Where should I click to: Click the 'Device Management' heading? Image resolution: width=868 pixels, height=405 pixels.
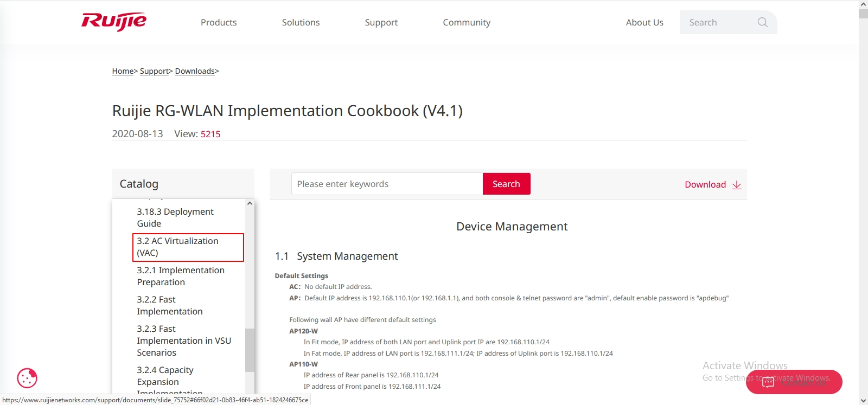(x=512, y=227)
